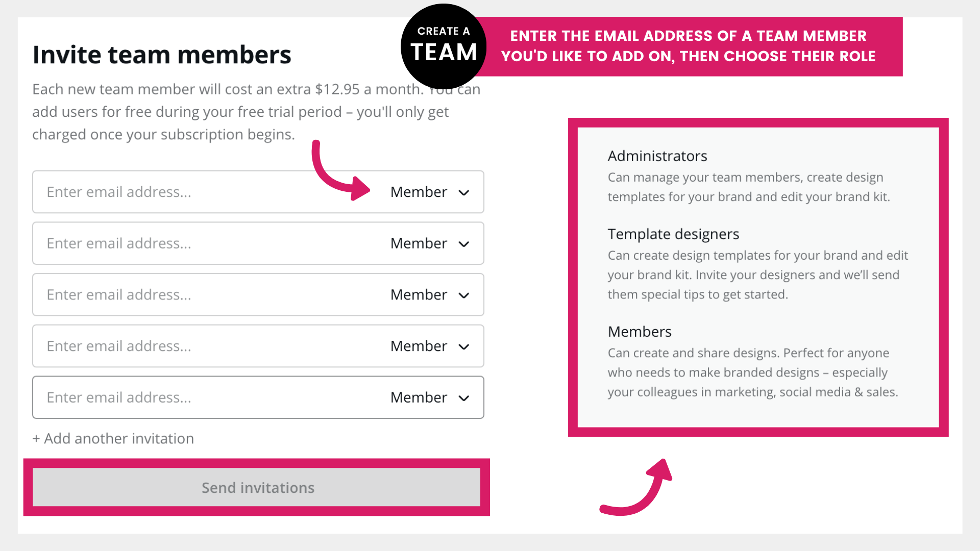This screenshot has width=980, height=551.
Task: Open the third row's Member role dropdown
Action: click(429, 295)
